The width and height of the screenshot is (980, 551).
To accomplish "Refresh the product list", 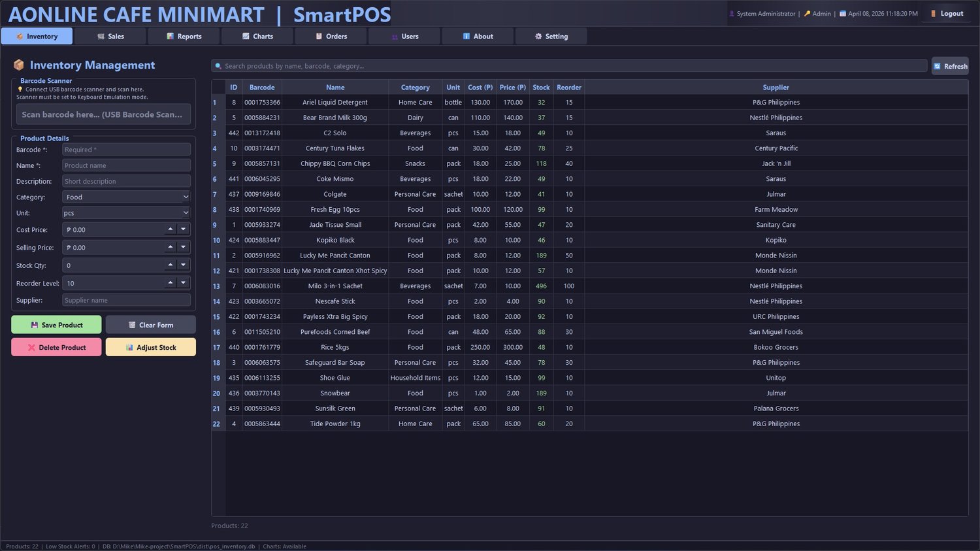I will tap(950, 66).
